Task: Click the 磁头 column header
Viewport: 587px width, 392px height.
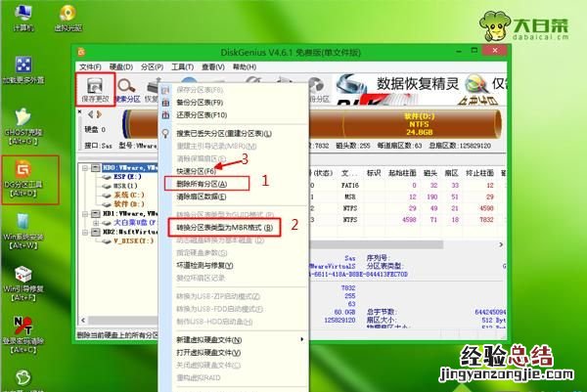Action: [x=430, y=173]
